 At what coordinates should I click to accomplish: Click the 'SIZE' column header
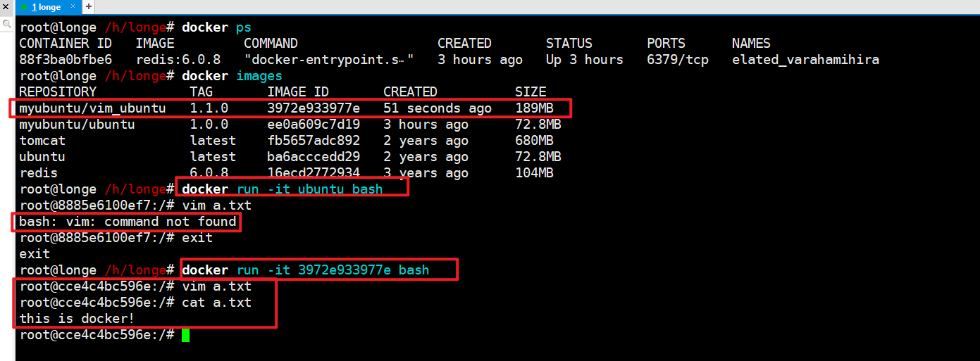[531, 92]
